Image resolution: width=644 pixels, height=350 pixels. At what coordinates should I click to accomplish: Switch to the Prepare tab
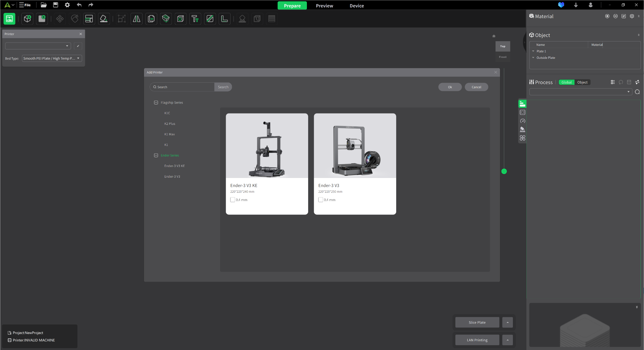292,6
